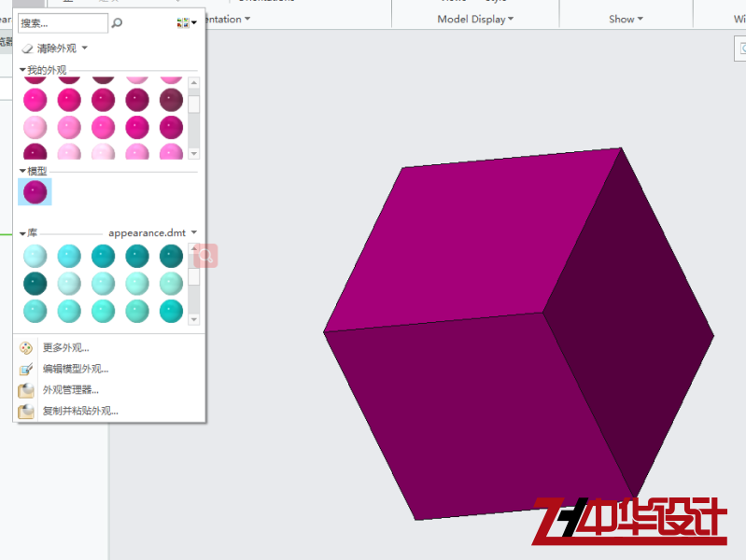Click the red magnifier icon beside the library panel
Viewport: 746px width, 560px height.
(206, 256)
